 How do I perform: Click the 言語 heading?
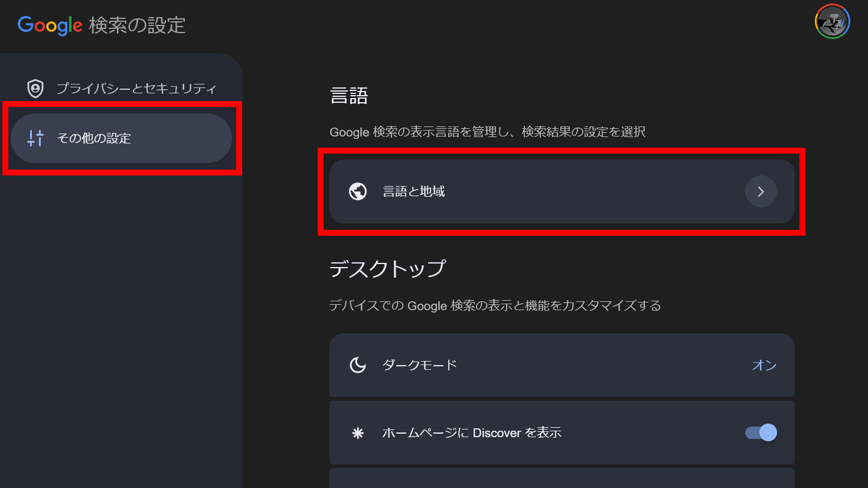349,96
